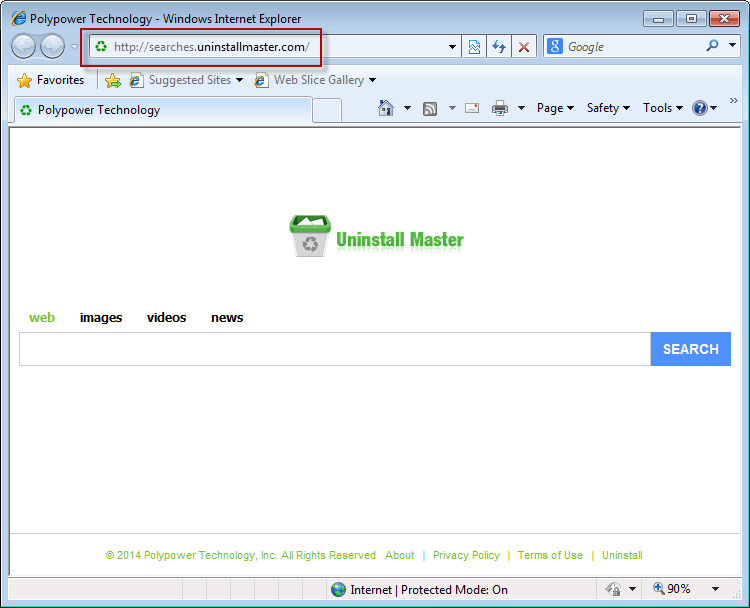Expand the zoom level dropdown arrow
Screen dimensions: 750x608
tap(716, 589)
